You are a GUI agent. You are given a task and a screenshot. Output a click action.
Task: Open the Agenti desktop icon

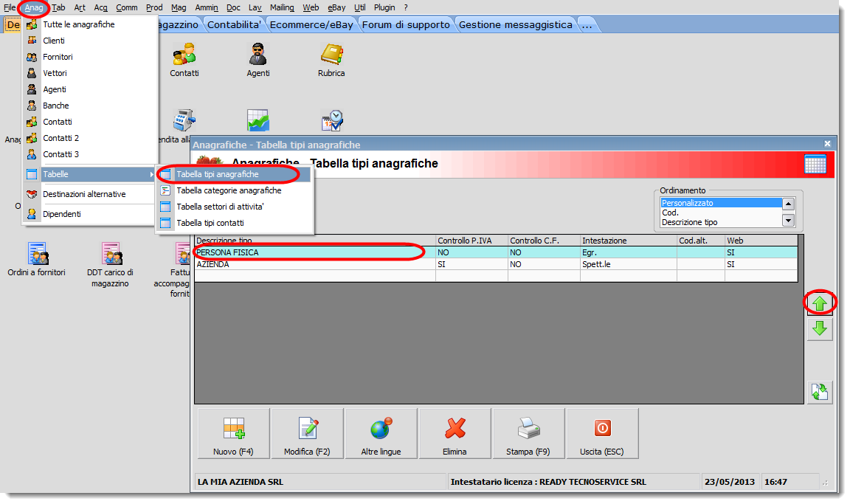point(258,59)
